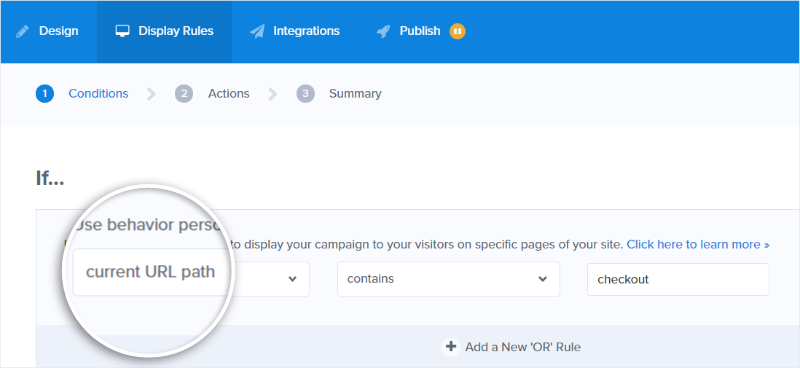Screen dimensions: 800x368
Task: Click the orange pause status badge
Action: coord(457,31)
